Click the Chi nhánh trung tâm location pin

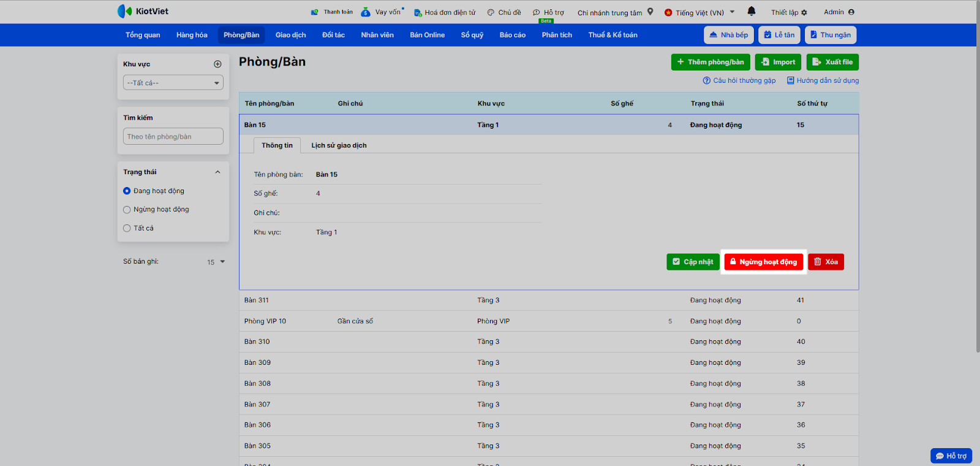[x=650, y=12]
